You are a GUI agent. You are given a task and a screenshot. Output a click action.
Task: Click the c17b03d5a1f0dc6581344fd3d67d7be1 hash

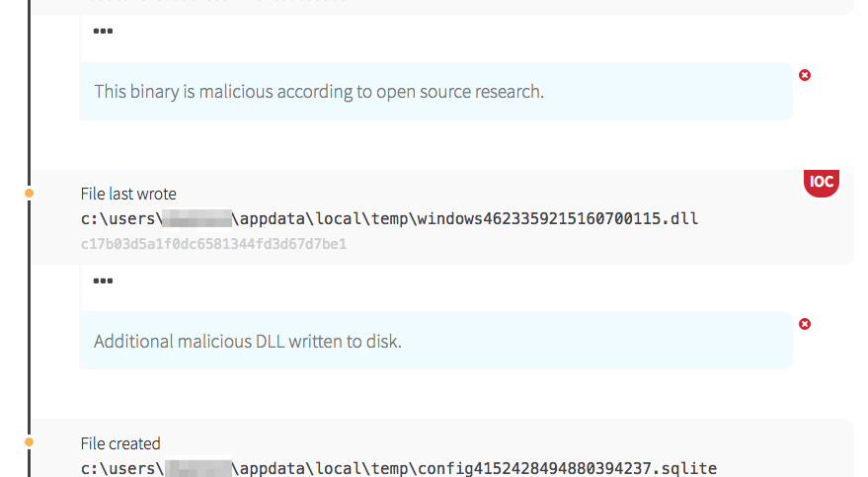pos(213,243)
